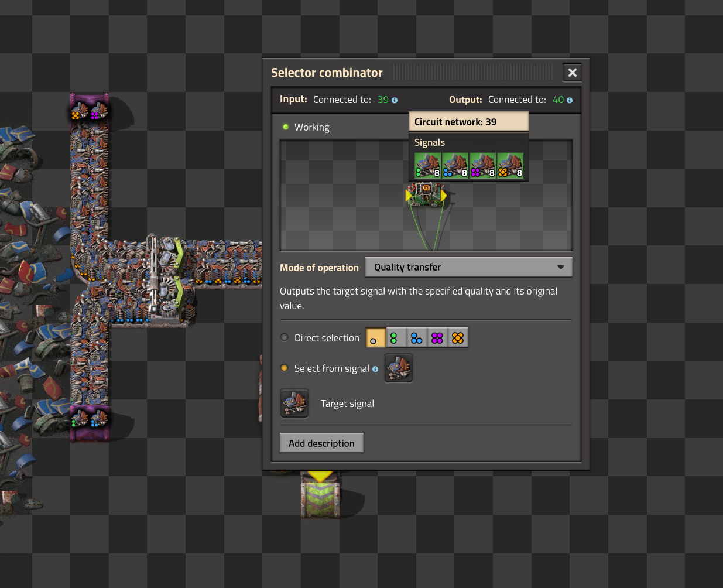Open the Mode of operation dropdown
The height and width of the screenshot is (588, 723).
[x=469, y=267]
